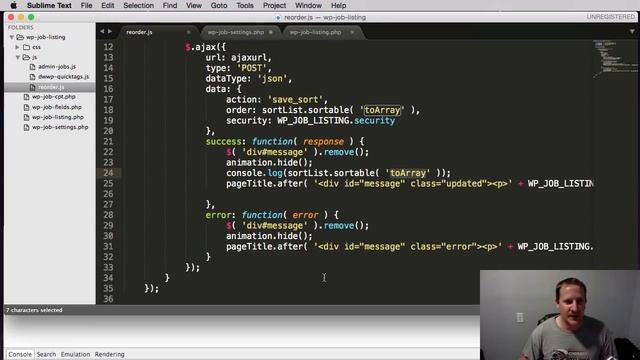Switch to Search tab in DevTools
The width and height of the screenshot is (640, 360).
pyautogui.click(x=46, y=354)
